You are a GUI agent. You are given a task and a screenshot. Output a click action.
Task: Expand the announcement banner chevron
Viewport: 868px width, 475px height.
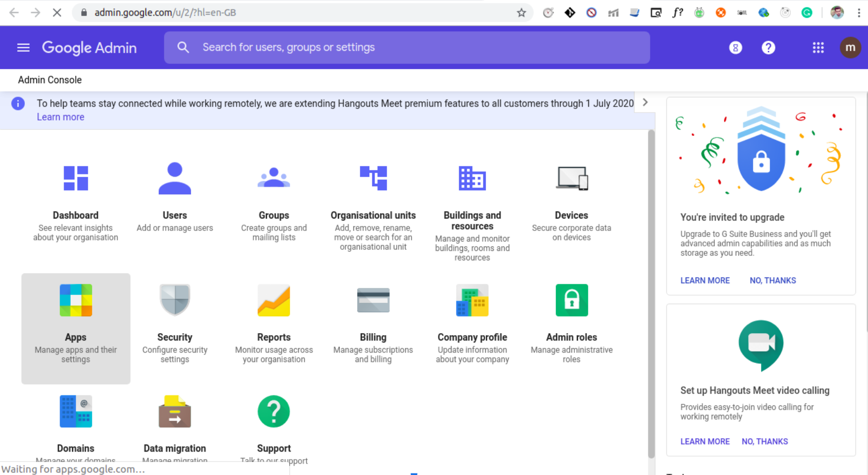645,103
